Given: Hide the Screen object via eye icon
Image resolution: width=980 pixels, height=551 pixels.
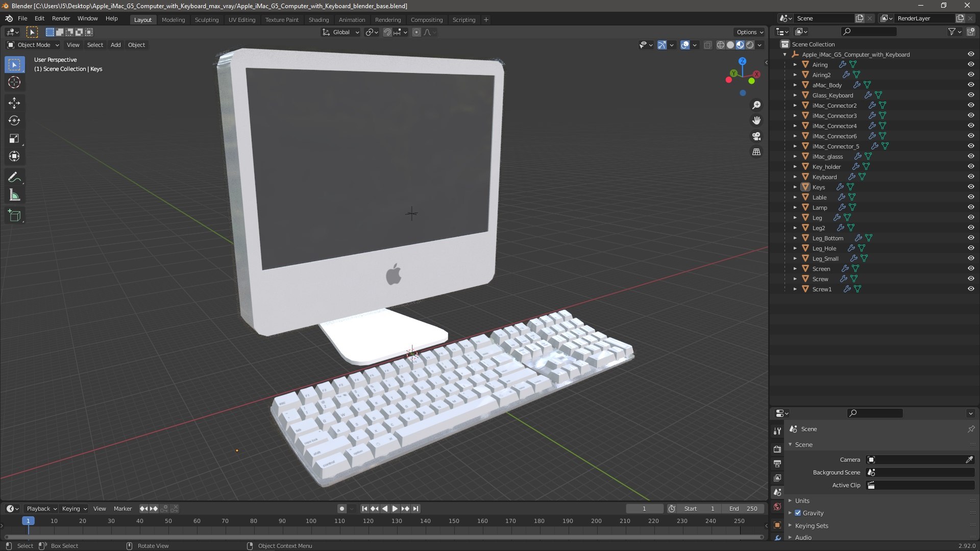Looking at the screenshot, I should pyautogui.click(x=971, y=269).
